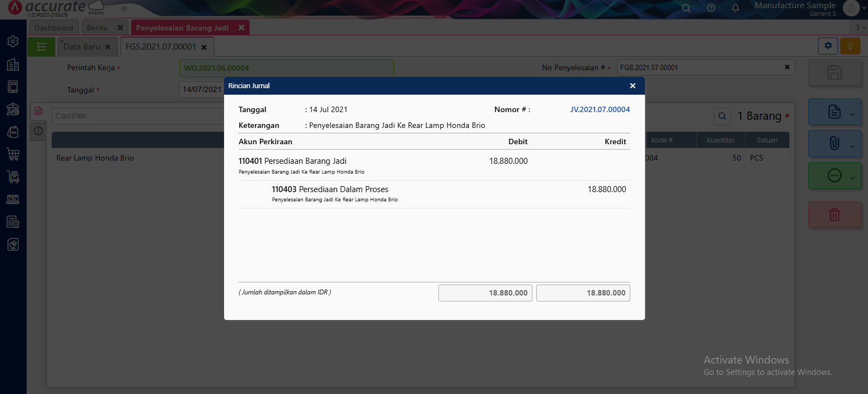Click the yellow lightbulb icon button
868x394 pixels.
tap(850, 46)
